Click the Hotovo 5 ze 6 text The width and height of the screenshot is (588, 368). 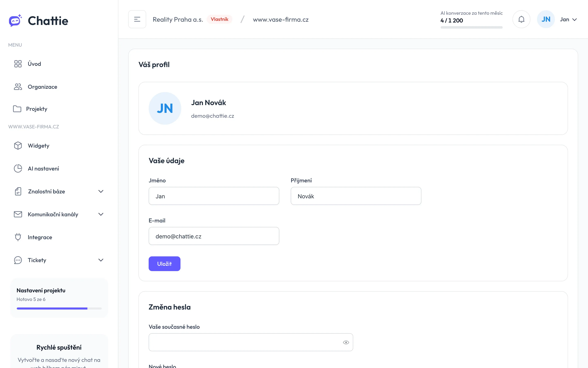click(x=31, y=299)
